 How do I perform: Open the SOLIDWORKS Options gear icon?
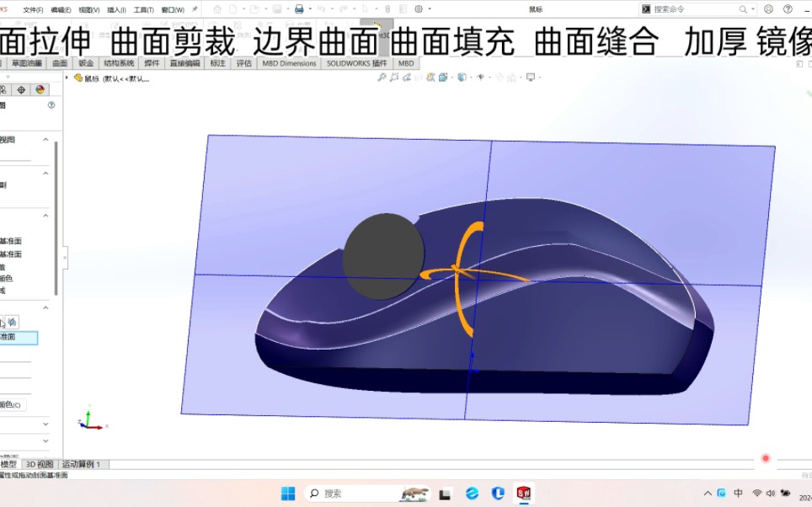point(418,8)
